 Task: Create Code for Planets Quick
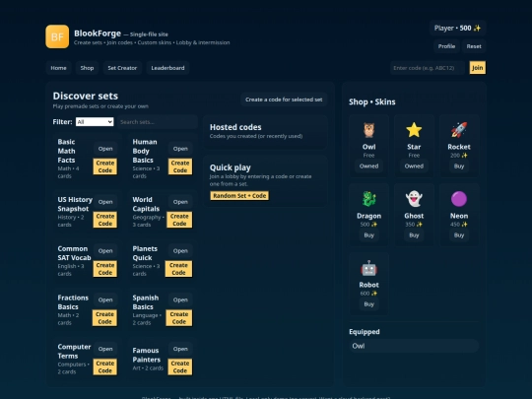click(x=178, y=269)
